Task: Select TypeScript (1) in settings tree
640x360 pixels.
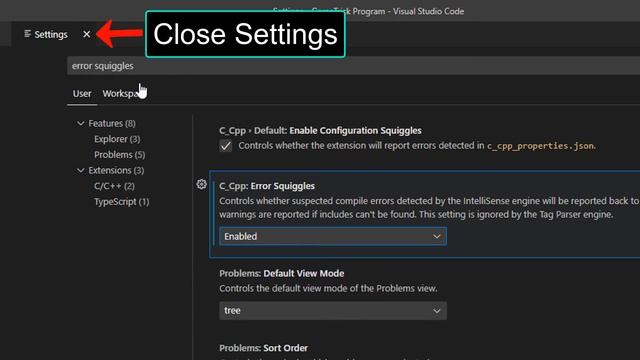Action: pos(122,202)
